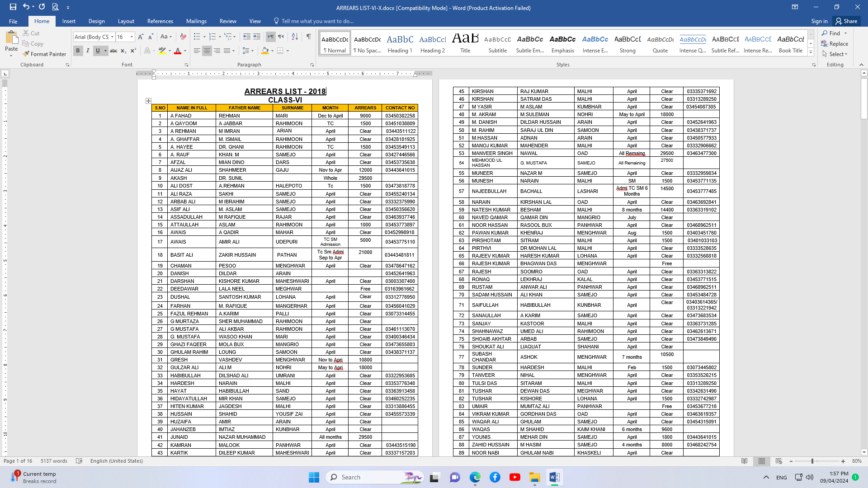Toggle Italic formatting

88,51
